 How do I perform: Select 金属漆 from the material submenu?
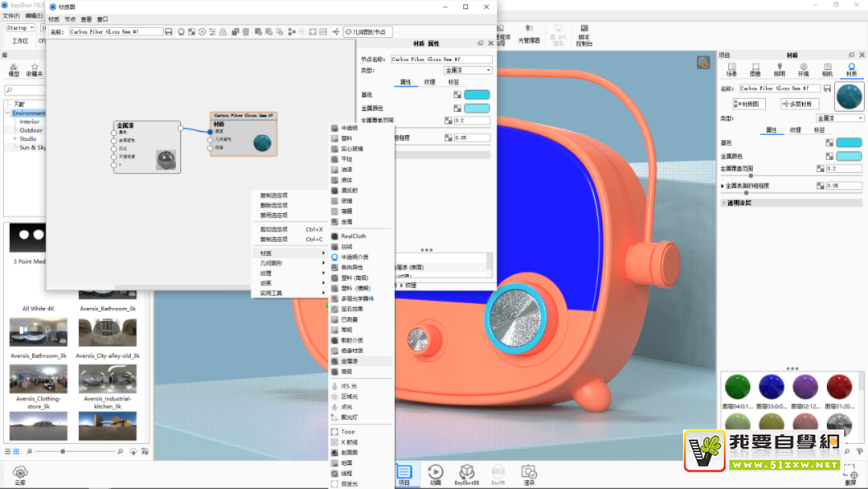click(350, 361)
